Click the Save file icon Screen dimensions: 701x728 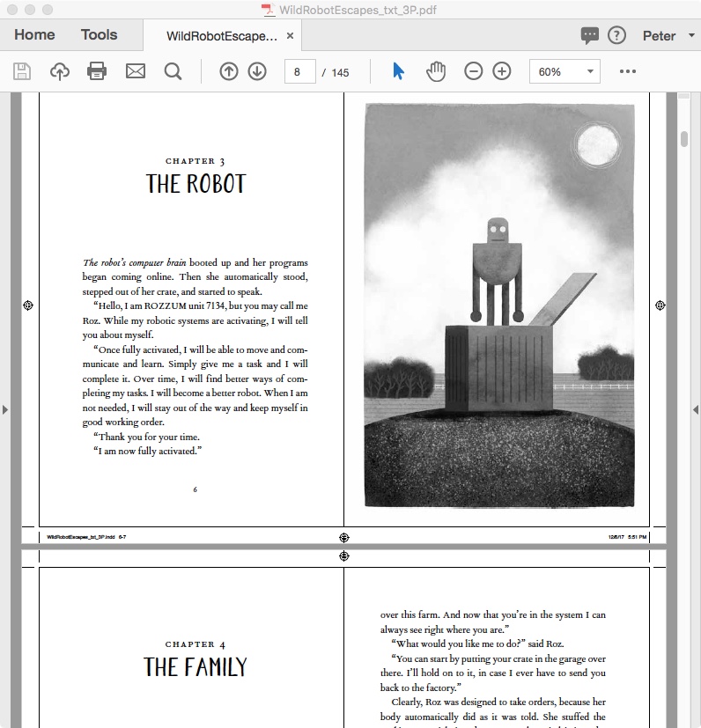tap(22, 71)
